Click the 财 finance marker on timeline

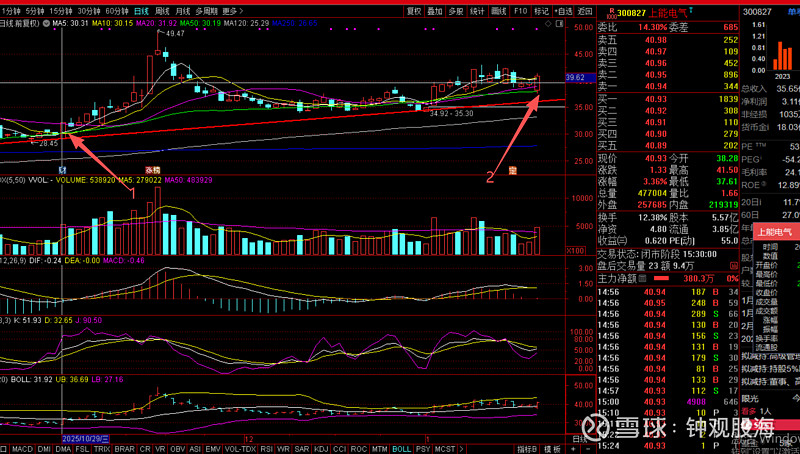[63, 170]
